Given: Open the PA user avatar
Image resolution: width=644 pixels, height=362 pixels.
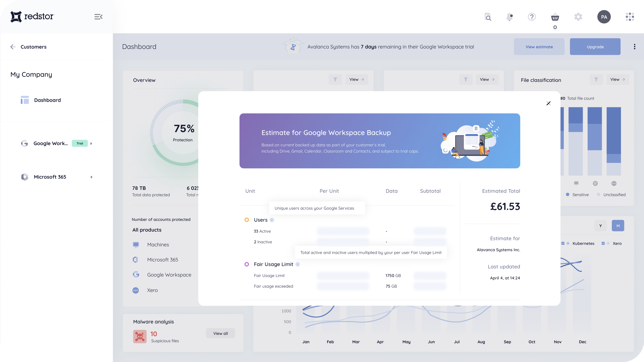Looking at the screenshot, I should 604,17.
